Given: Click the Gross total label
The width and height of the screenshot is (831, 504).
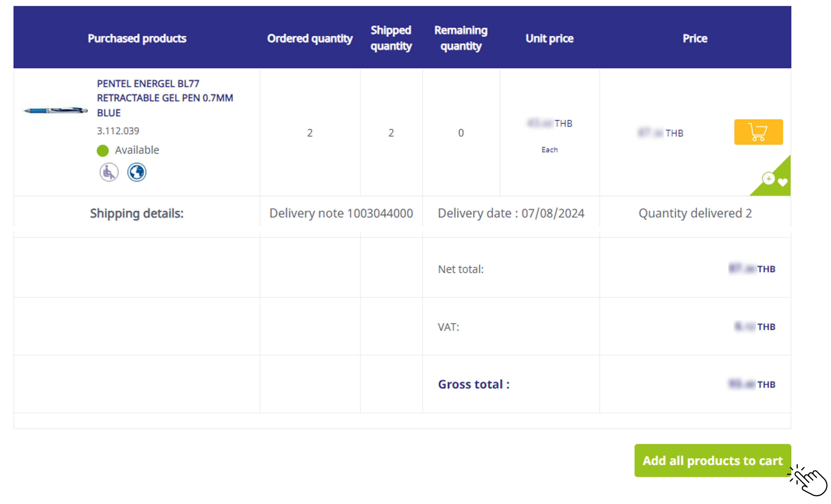Looking at the screenshot, I should tap(473, 384).
